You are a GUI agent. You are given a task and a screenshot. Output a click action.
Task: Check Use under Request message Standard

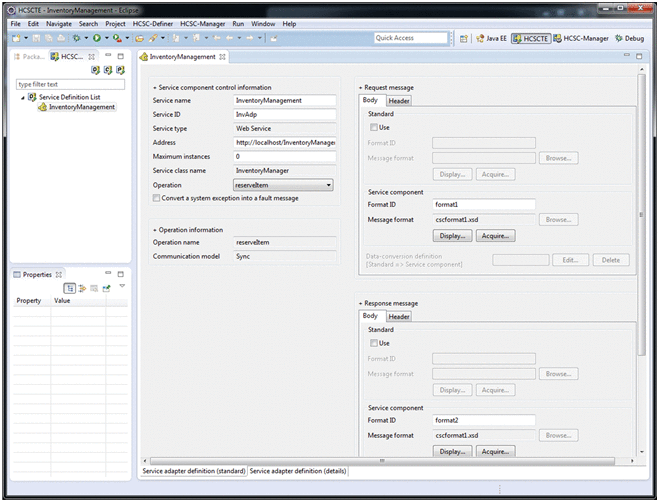click(374, 128)
